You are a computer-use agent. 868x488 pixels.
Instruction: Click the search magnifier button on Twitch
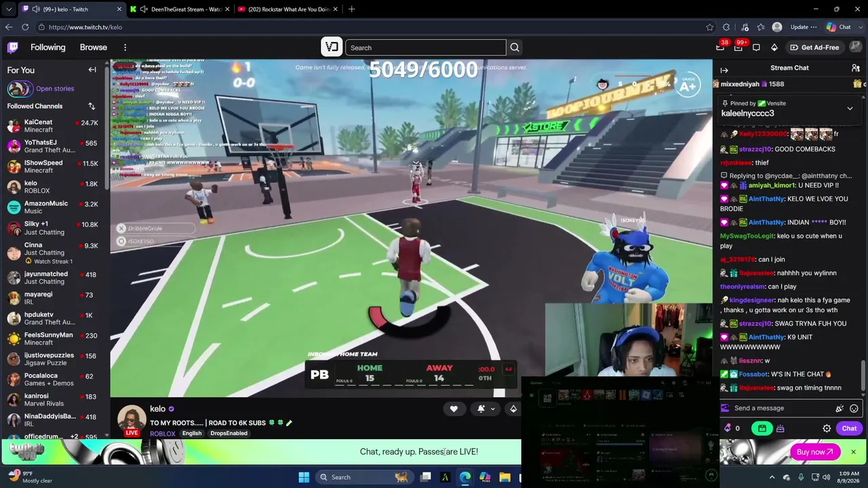515,47
